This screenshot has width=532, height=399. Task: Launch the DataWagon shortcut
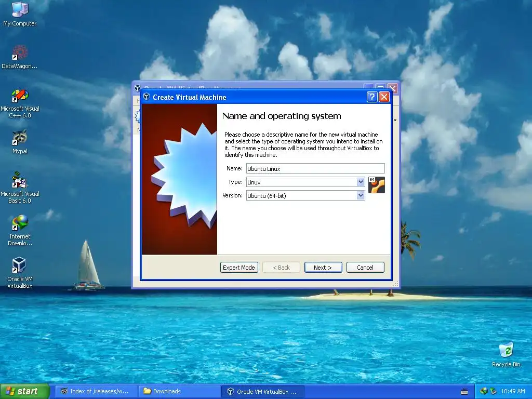tap(20, 57)
